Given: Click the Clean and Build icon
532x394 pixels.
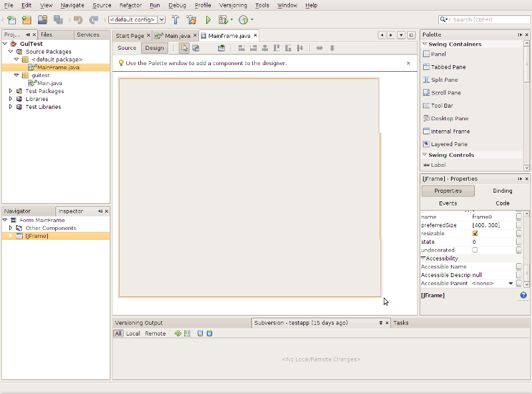Looking at the screenshot, I should [x=192, y=20].
